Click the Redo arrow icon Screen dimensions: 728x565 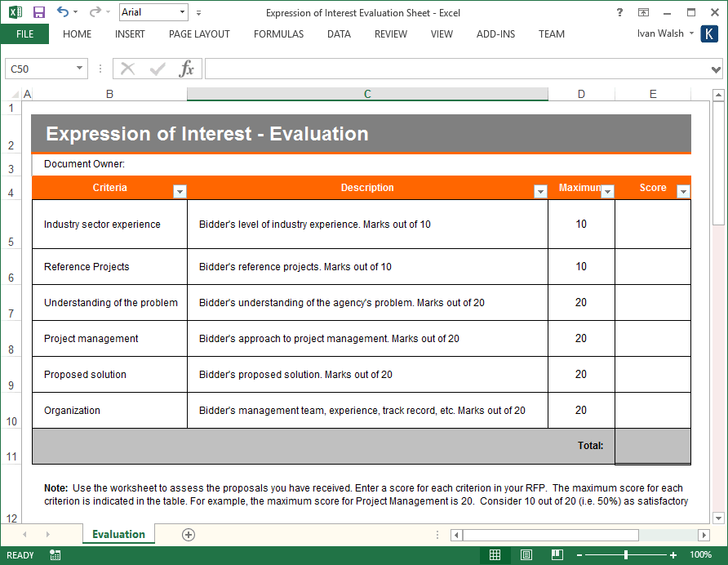pos(95,11)
